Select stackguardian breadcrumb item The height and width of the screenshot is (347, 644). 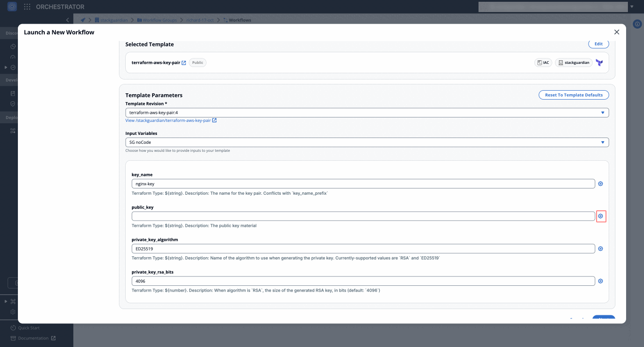coord(111,20)
